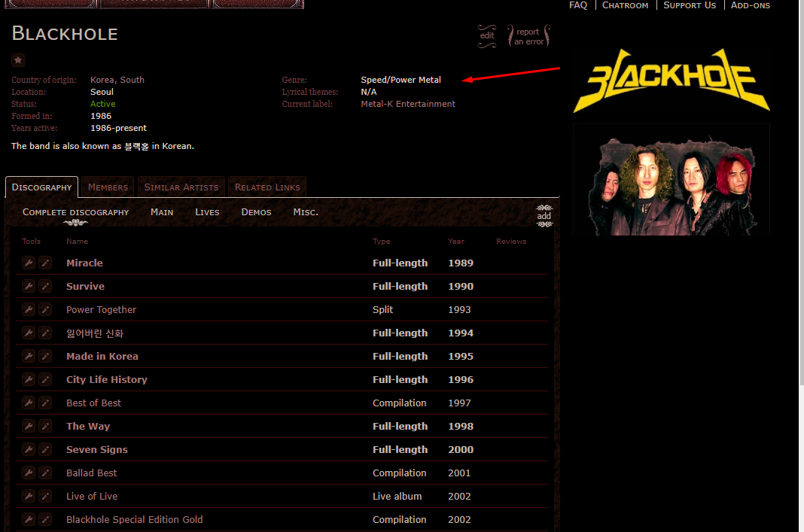Click the pencil icon for City Life History
Screen dimensions: 804x532
click(46, 380)
